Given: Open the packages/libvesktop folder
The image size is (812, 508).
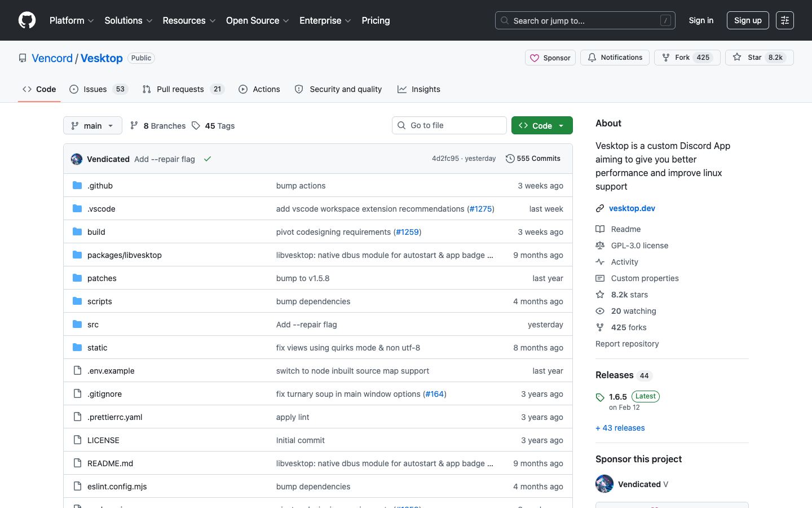Looking at the screenshot, I should pos(125,255).
